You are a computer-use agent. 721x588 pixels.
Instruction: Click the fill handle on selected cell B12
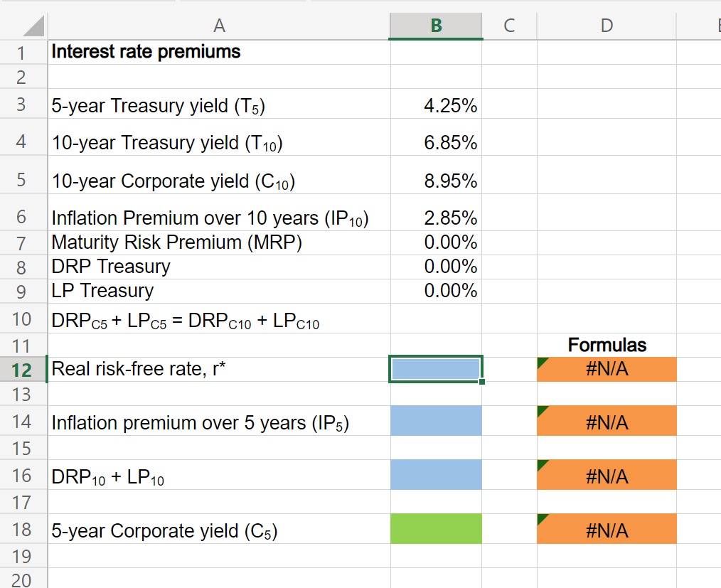pos(481,382)
